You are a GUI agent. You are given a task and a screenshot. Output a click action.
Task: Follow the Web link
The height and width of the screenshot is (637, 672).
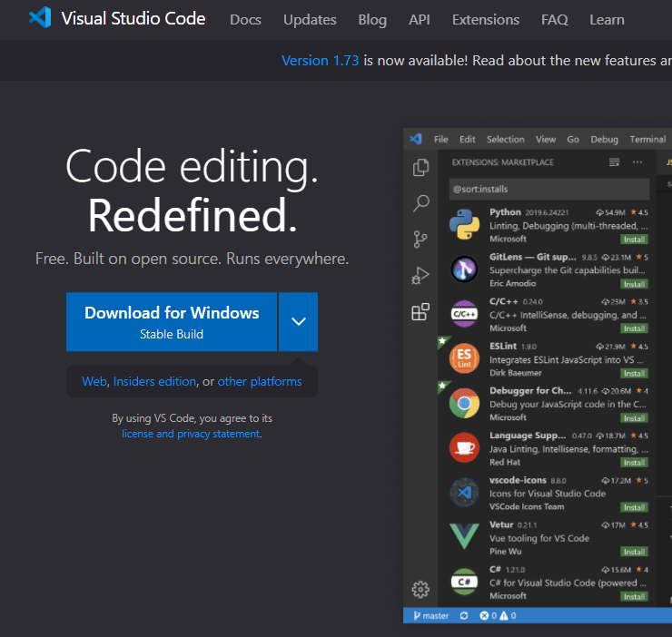click(94, 381)
